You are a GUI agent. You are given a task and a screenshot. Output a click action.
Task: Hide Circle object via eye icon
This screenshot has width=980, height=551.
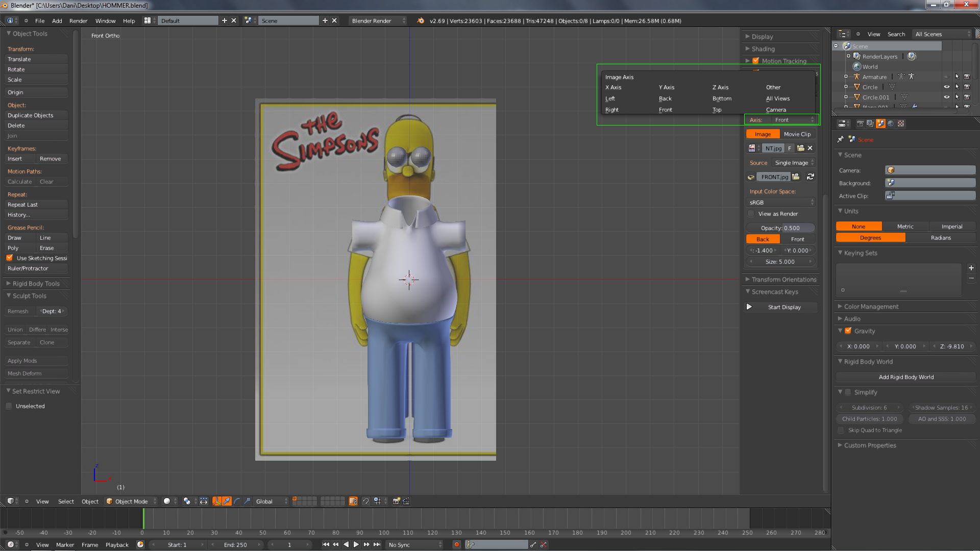946,87
